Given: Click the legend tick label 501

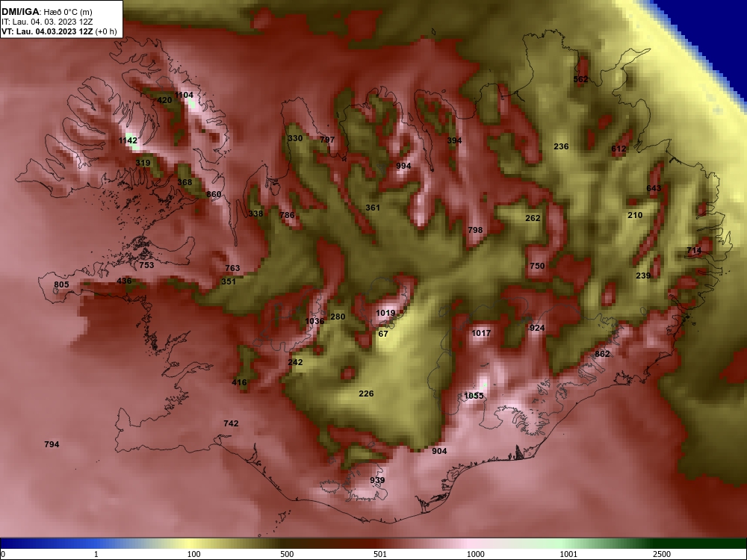Looking at the screenshot, I should coord(380,554).
